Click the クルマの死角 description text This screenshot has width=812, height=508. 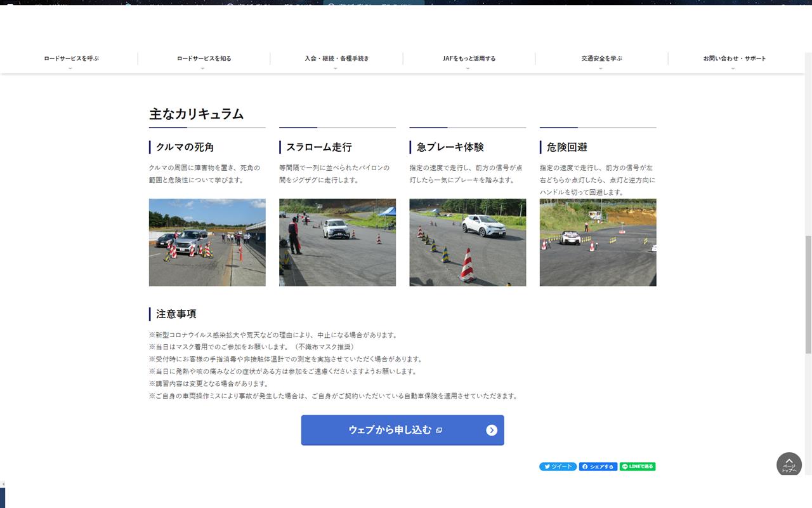pos(205,174)
